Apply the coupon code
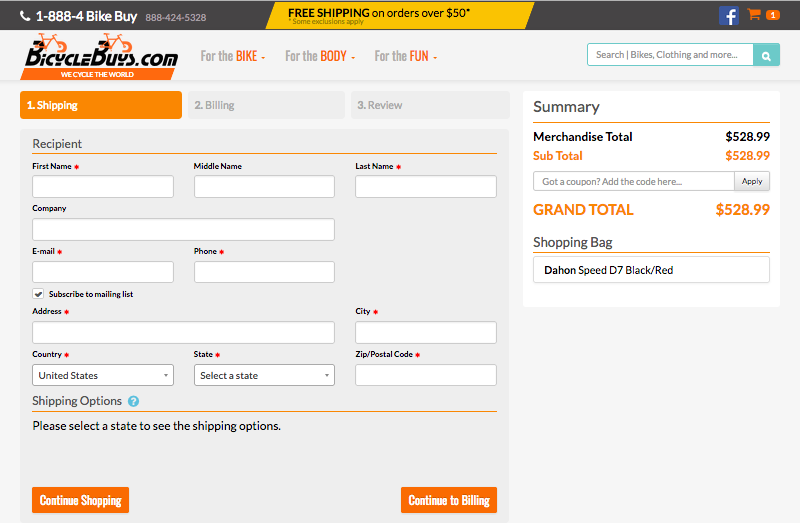The width and height of the screenshot is (800, 523). click(x=752, y=181)
